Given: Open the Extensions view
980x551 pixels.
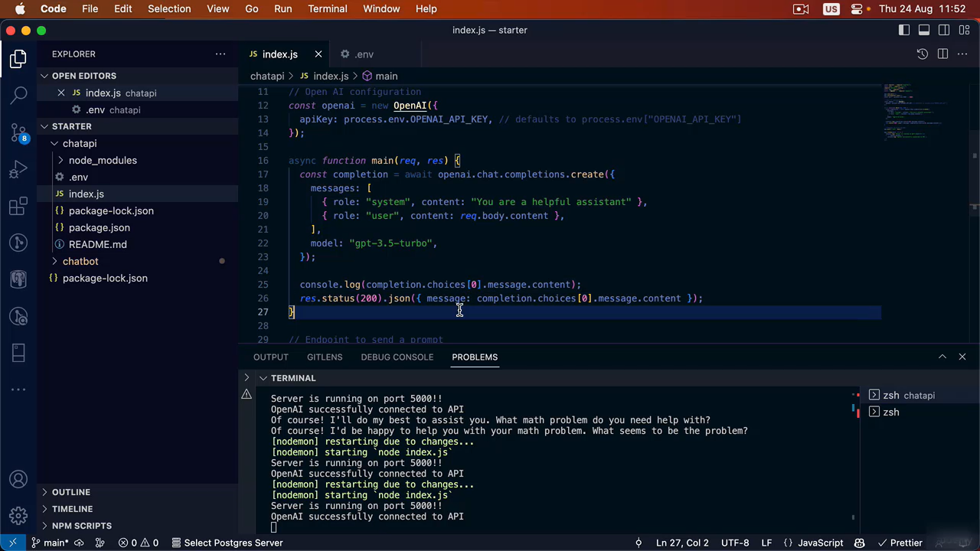Looking at the screenshot, I should coord(18,207).
